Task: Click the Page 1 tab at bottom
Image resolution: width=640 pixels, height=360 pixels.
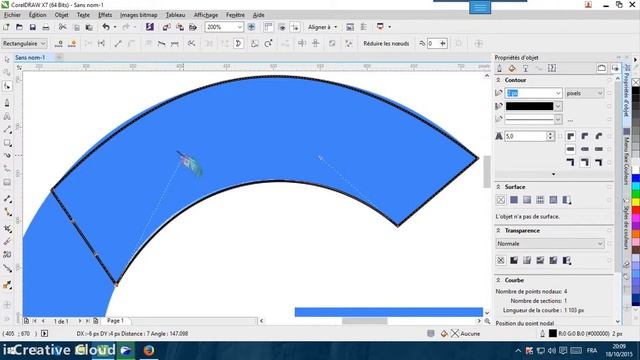Action: click(115, 321)
